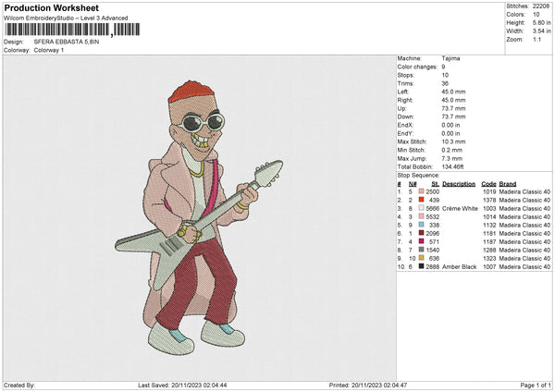Click the stitch count 338 in row 5

point(435,225)
